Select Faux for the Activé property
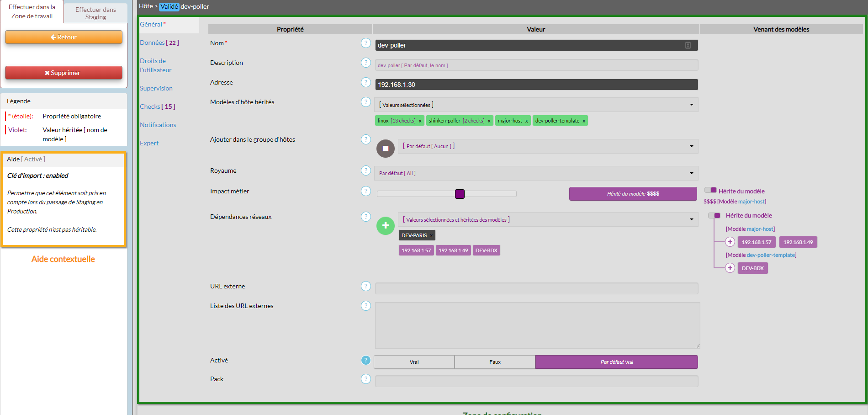Viewport: 868px width, 415px height. coord(495,362)
